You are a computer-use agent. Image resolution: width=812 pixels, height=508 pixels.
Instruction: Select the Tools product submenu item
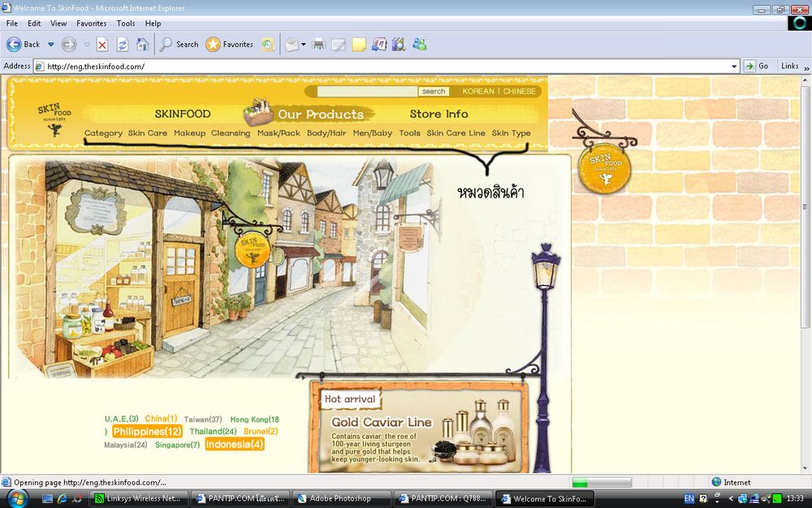(x=409, y=133)
